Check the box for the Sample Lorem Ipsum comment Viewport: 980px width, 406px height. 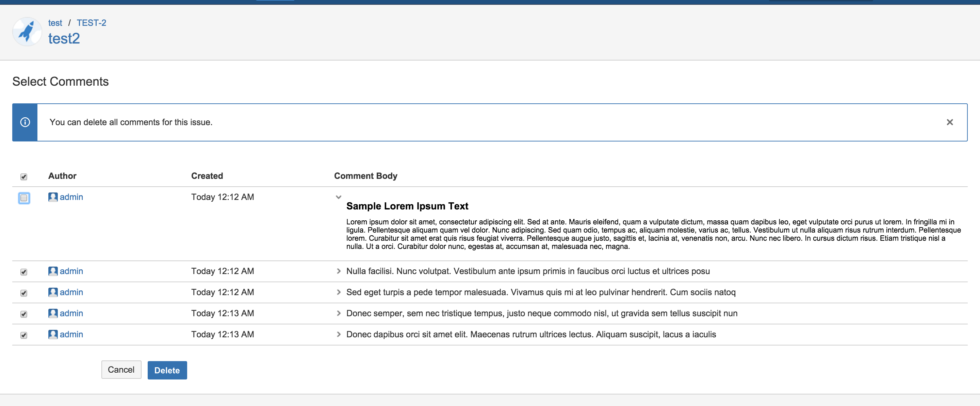[x=24, y=198]
